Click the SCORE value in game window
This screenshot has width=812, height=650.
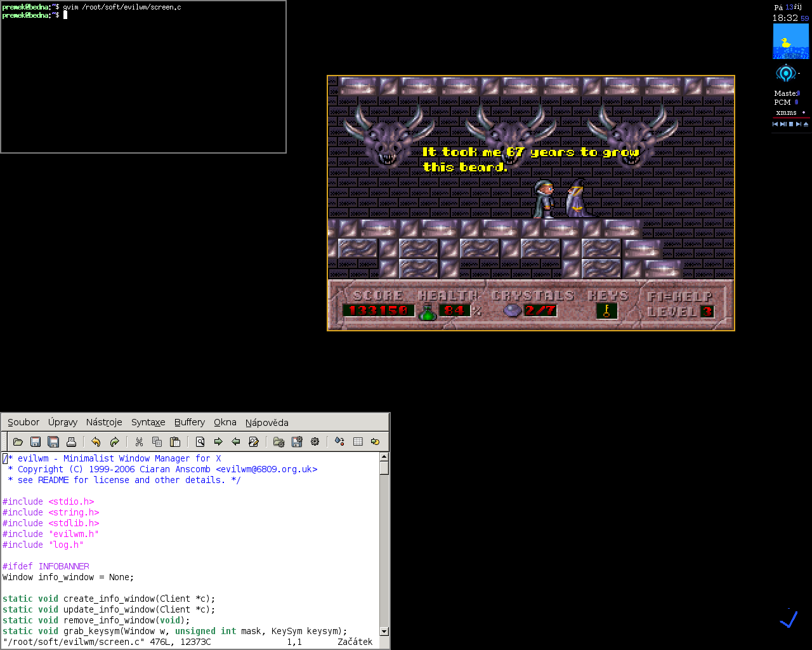click(378, 310)
